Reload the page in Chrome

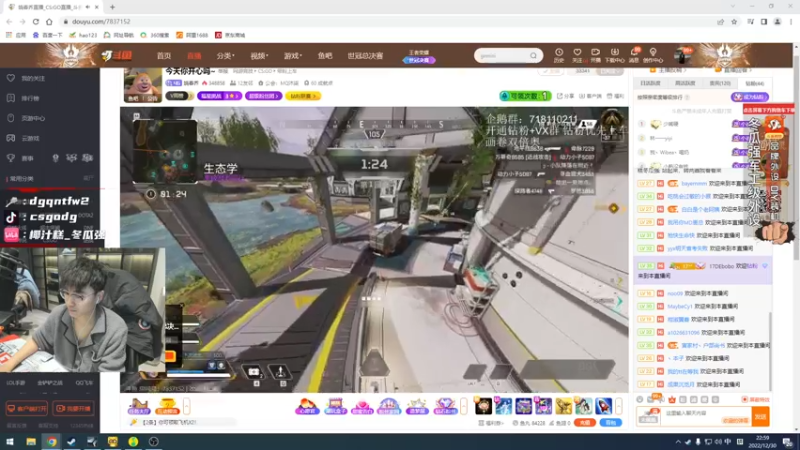pos(36,21)
